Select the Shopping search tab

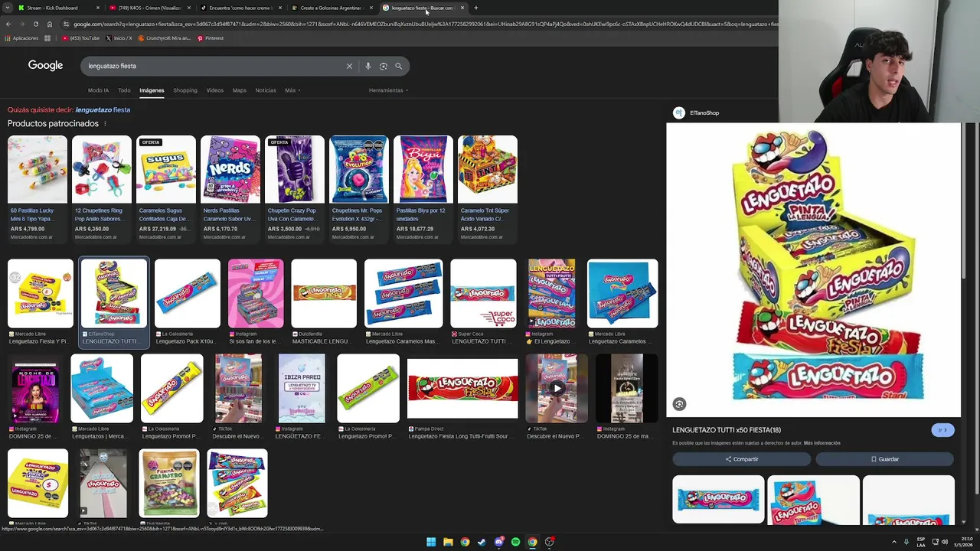click(185, 90)
